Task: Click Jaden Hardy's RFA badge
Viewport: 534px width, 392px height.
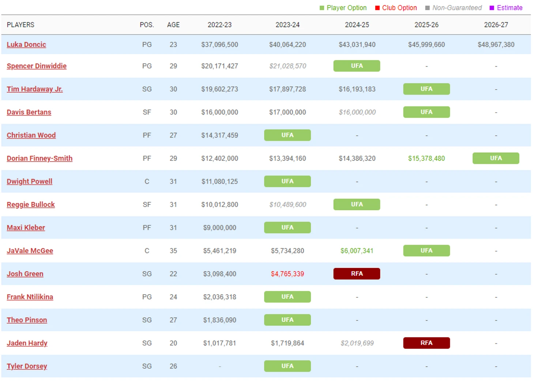Action: pos(426,343)
